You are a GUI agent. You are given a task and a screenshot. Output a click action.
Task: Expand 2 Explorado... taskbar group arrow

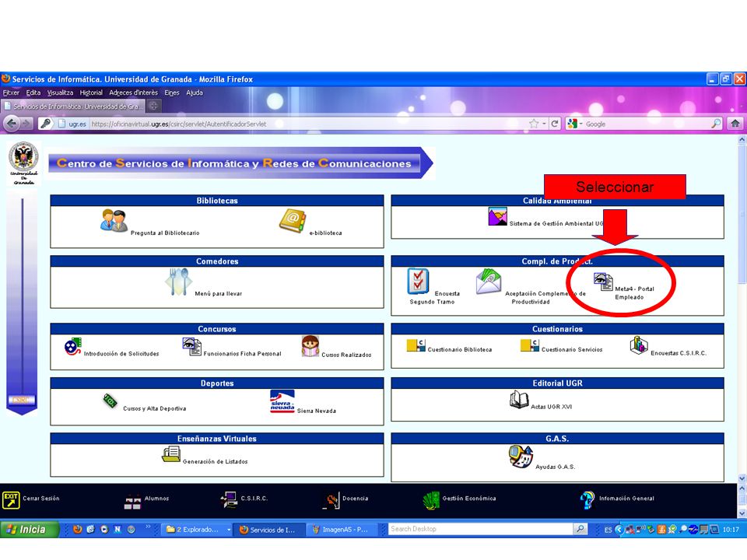[229, 530]
